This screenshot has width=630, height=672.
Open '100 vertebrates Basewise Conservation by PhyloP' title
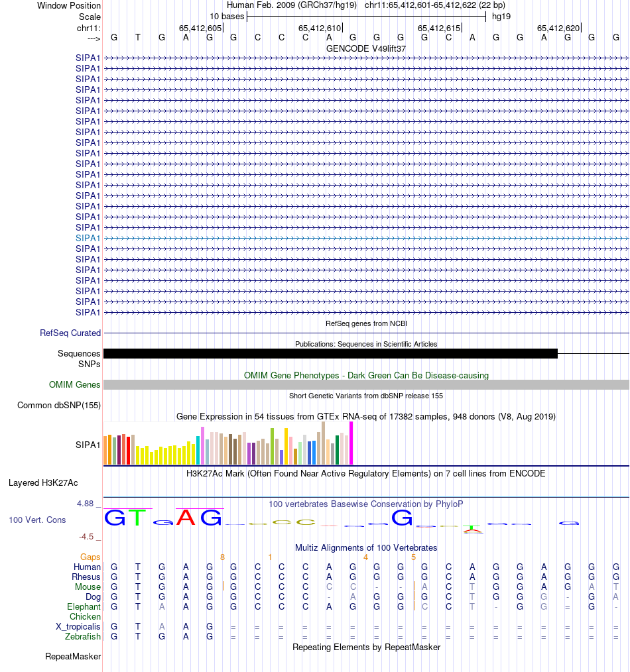click(366, 504)
